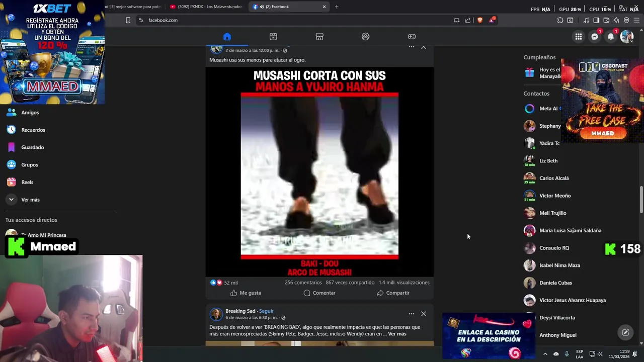Open a new browser tab
Screen dimensions: 644x362
[x=337, y=7]
